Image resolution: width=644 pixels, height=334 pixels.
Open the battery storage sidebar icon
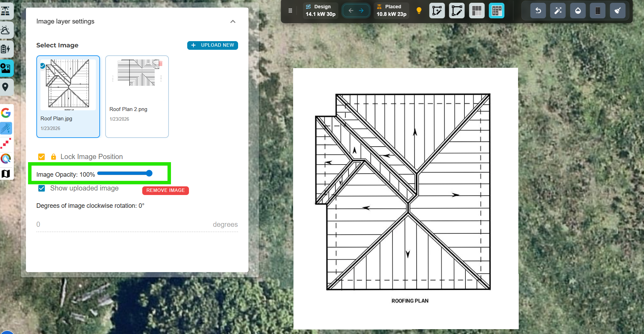click(x=6, y=49)
